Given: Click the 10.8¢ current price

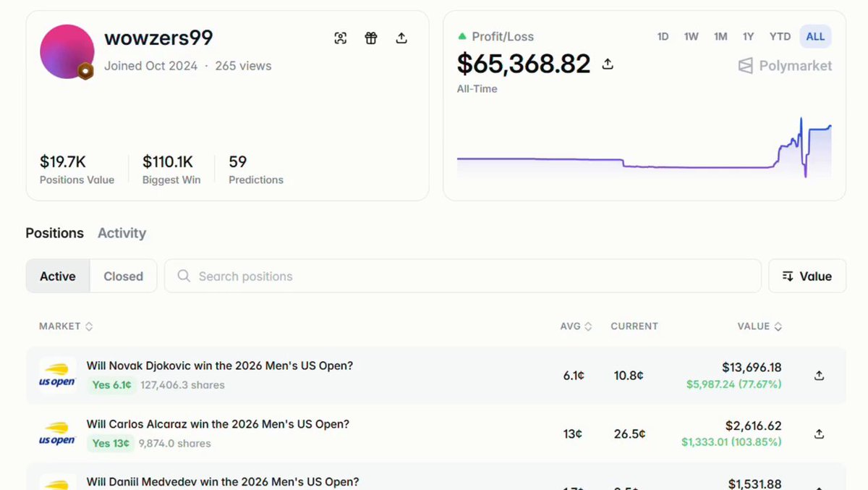Looking at the screenshot, I should click(x=629, y=376).
